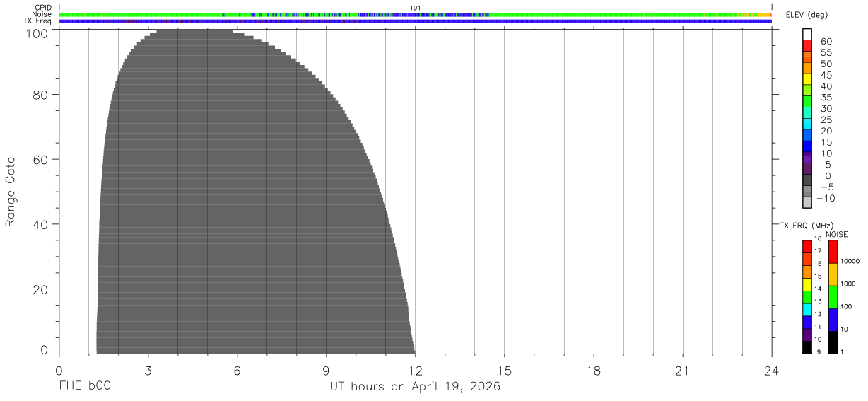This screenshot has width=868, height=401.
Task: Click the x-axis tick label '15'
Action: [x=505, y=371]
